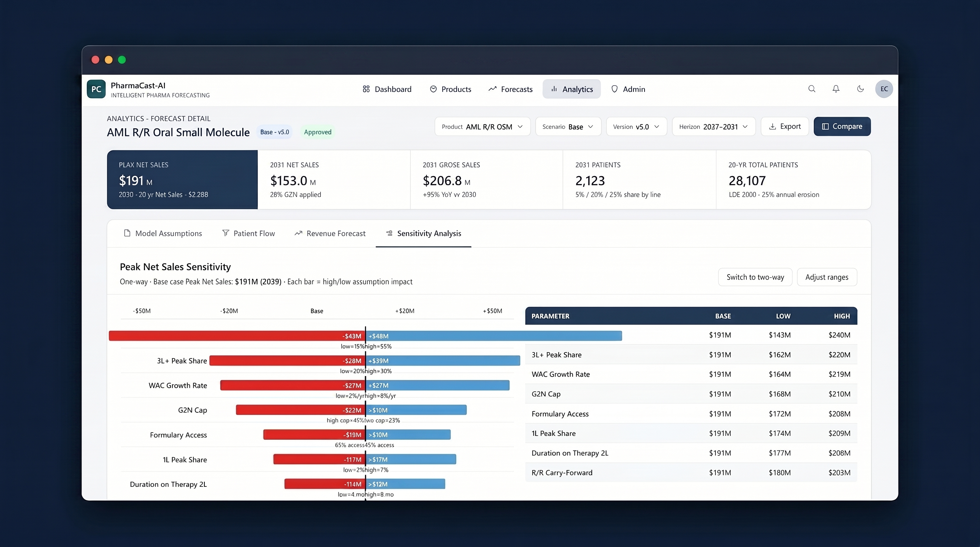980x547 pixels.
Task: Open the search magnifier icon
Action: (x=812, y=89)
